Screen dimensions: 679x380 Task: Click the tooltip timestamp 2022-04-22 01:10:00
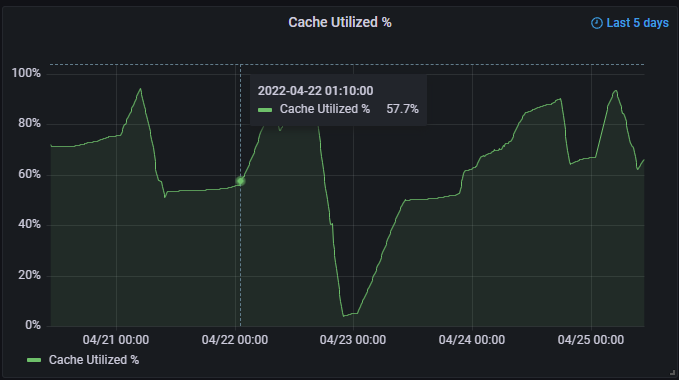(315, 91)
